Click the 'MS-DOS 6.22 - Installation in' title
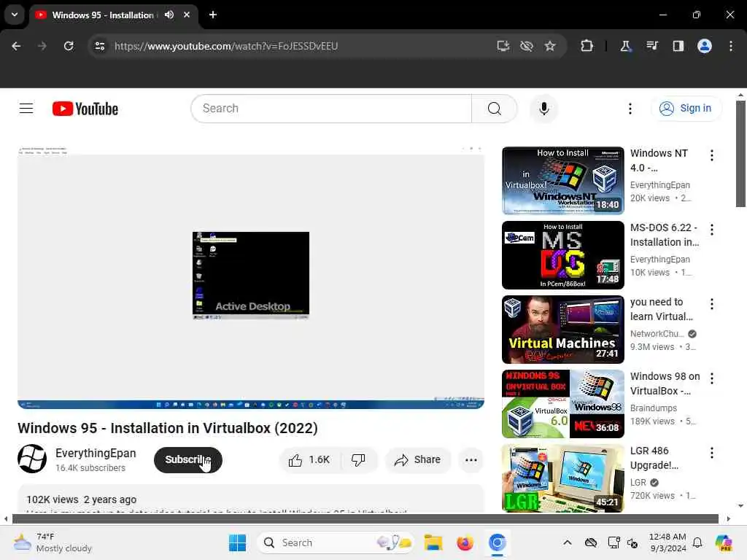Viewport: 747px width, 560px height. click(x=665, y=235)
